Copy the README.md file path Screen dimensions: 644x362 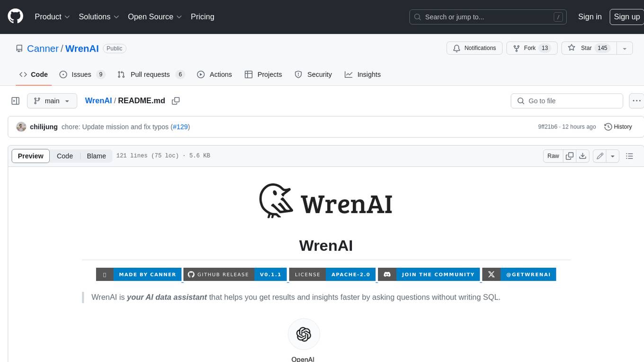(x=176, y=101)
